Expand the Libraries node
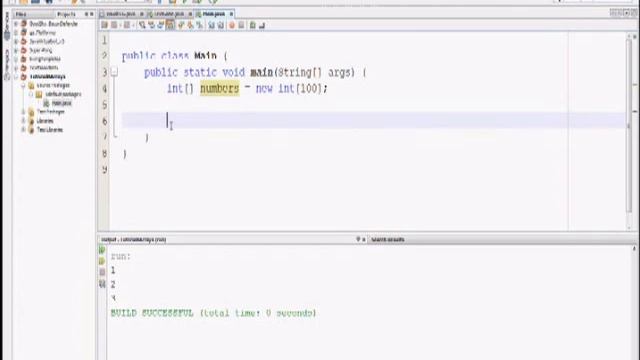The width and height of the screenshot is (640, 360). (23, 121)
